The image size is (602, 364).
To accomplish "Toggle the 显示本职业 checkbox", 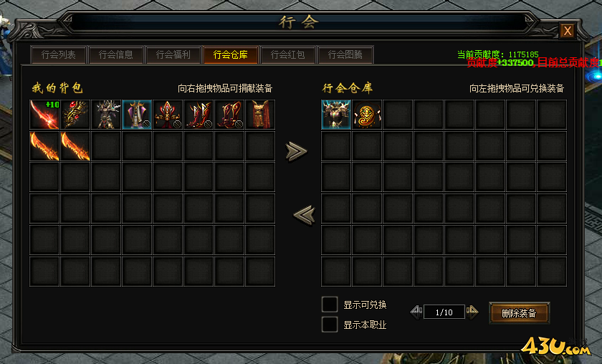I will coord(330,325).
